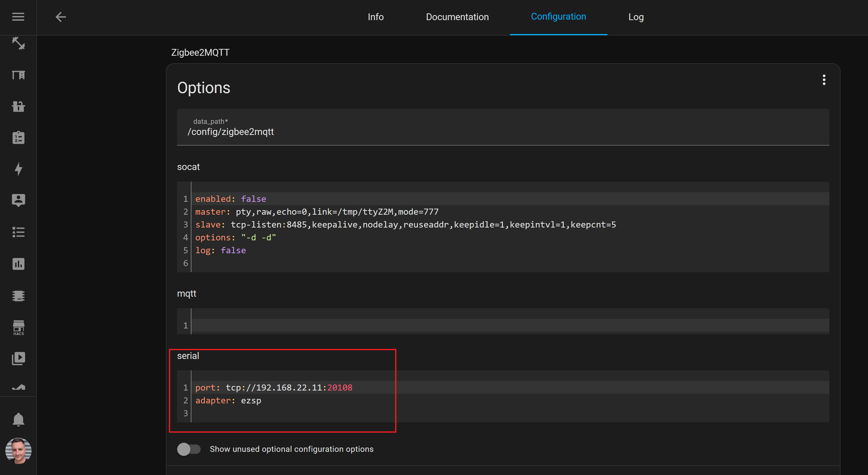This screenshot has height=475, width=868.
Task: Open the History bar chart panel
Action: click(18, 264)
